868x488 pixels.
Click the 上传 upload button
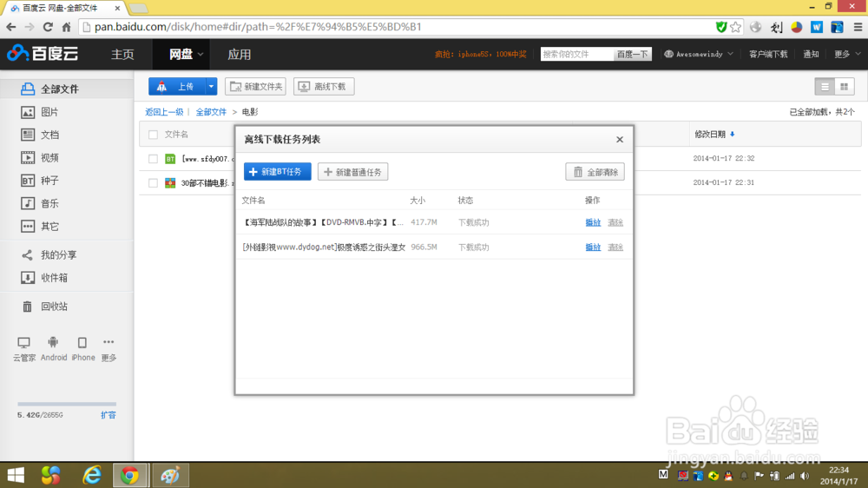(177, 87)
